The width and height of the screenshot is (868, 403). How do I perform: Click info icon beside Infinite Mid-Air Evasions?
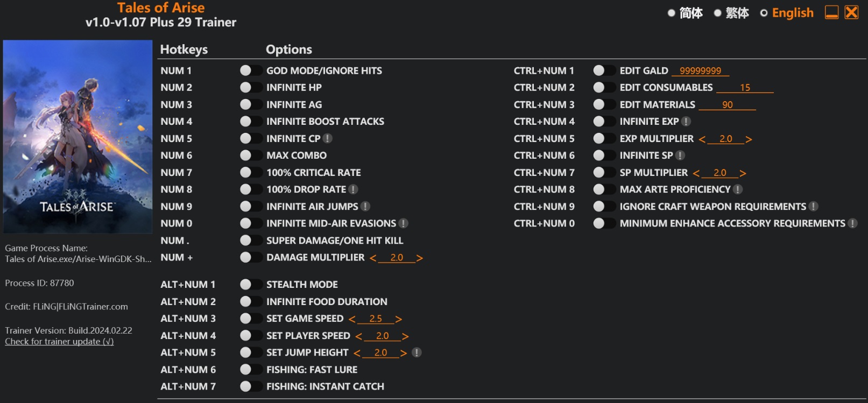(x=404, y=223)
